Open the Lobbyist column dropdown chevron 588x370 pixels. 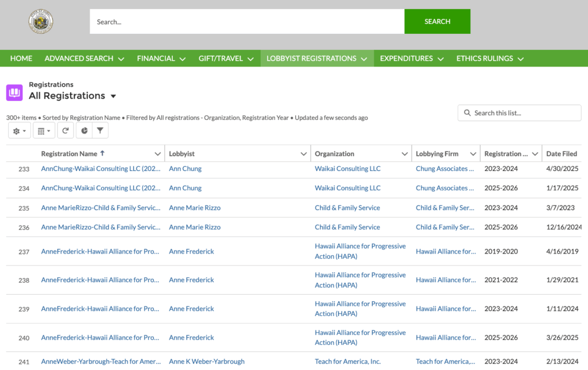tap(304, 154)
